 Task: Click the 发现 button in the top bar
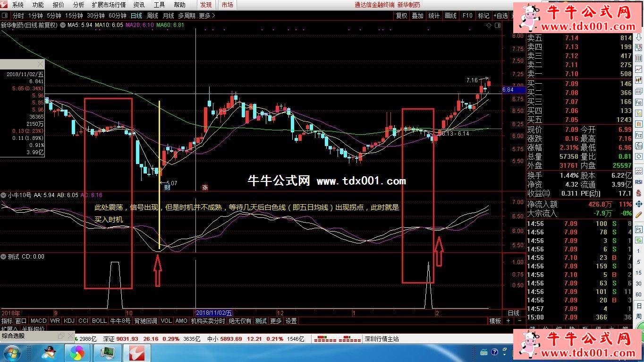pyautogui.click(x=206, y=5)
